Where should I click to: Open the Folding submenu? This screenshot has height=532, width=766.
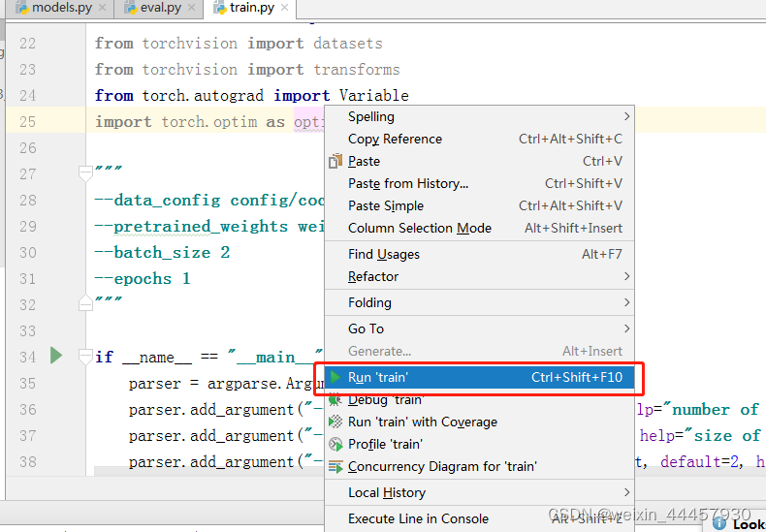coord(479,302)
